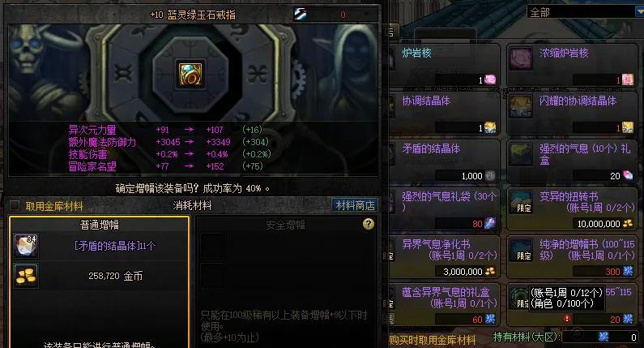The image size is (644, 348).
Task: Click the 异界气息净化书 shop entry
Action: [444, 257]
